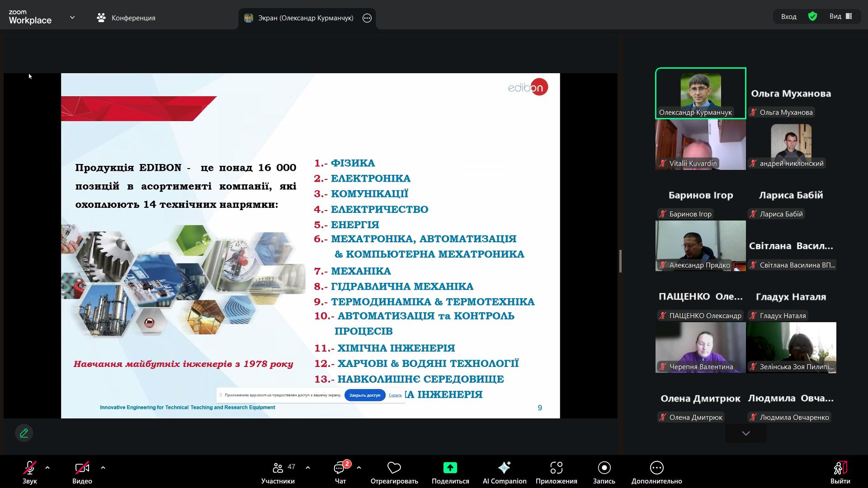Open AI Companion
Screen dimensions: 868x488
click(x=504, y=468)
